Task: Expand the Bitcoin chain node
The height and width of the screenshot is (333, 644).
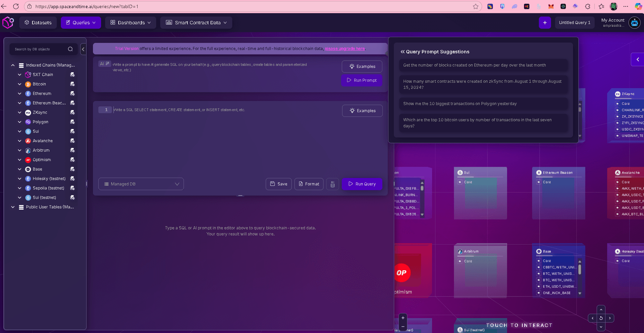Action: (20, 84)
